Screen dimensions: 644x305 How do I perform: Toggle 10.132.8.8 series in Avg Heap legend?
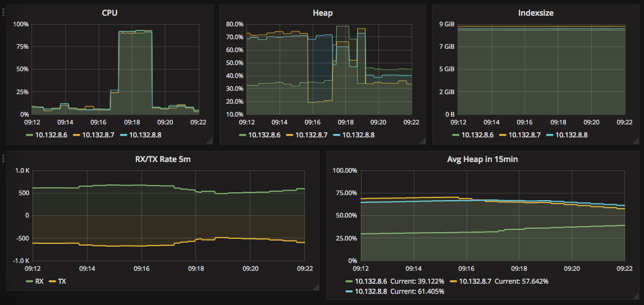point(371,291)
